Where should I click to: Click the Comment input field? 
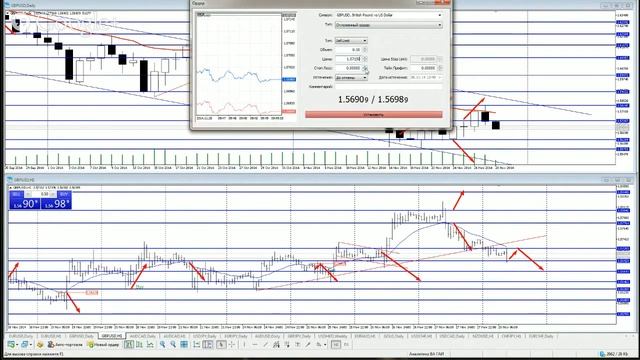click(389, 87)
